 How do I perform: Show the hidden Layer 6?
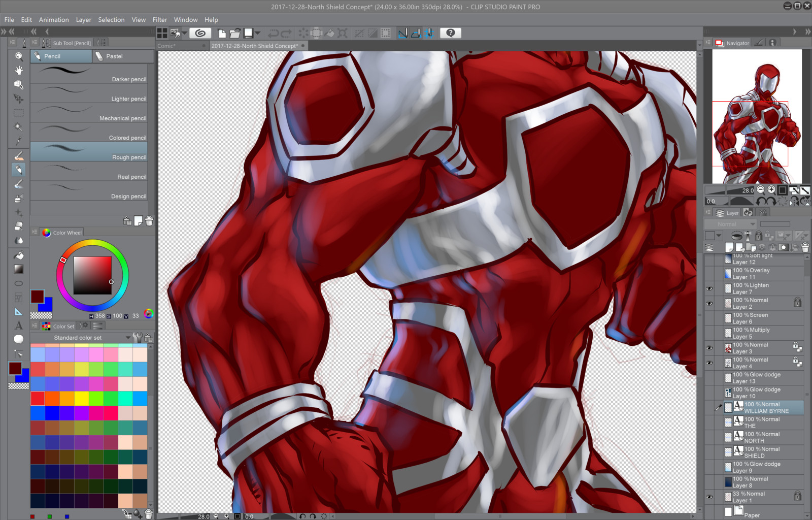pos(709,318)
